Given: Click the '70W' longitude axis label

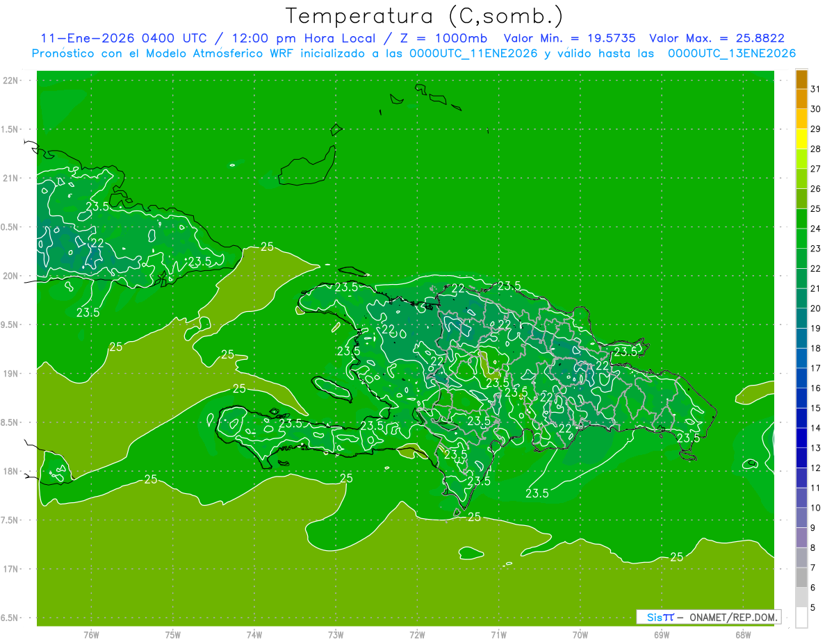Looking at the screenshot, I should pos(580,635).
